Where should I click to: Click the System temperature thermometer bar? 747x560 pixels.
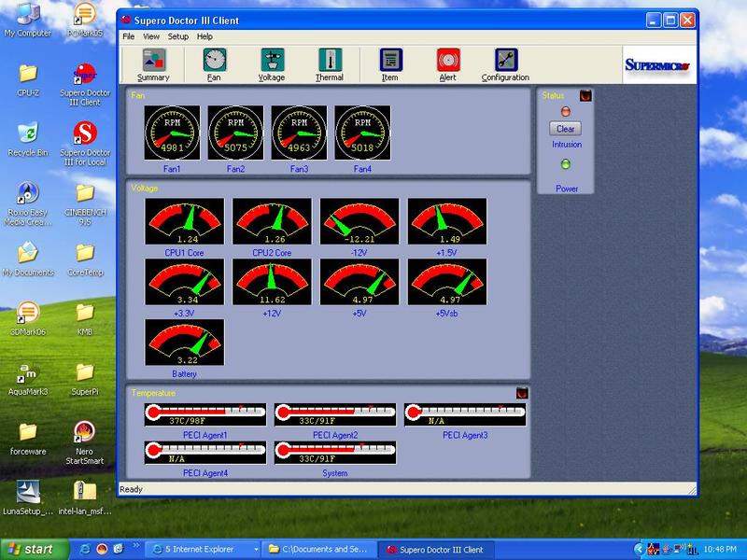point(335,453)
